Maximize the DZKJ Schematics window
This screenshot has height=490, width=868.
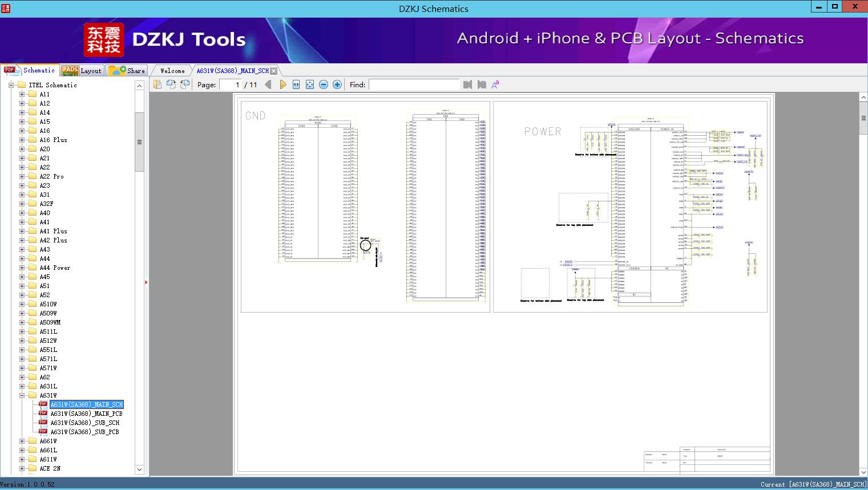point(835,7)
